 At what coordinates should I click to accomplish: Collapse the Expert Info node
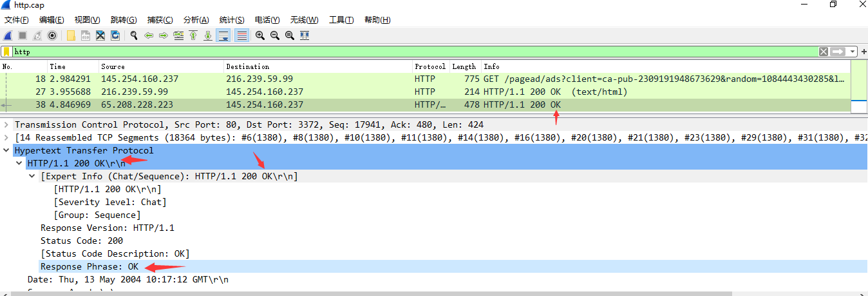point(32,176)
